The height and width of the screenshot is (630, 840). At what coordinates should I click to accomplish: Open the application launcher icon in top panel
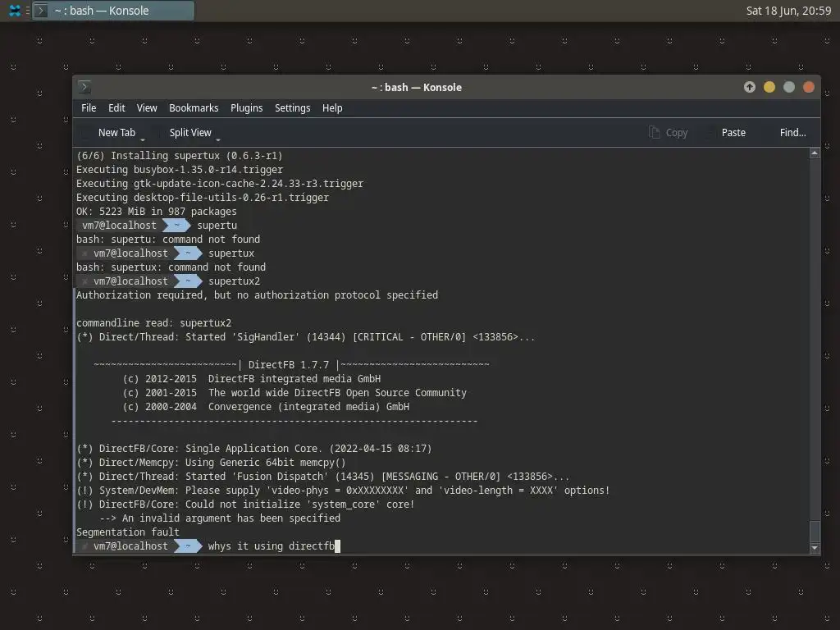(x=15, y=11)
